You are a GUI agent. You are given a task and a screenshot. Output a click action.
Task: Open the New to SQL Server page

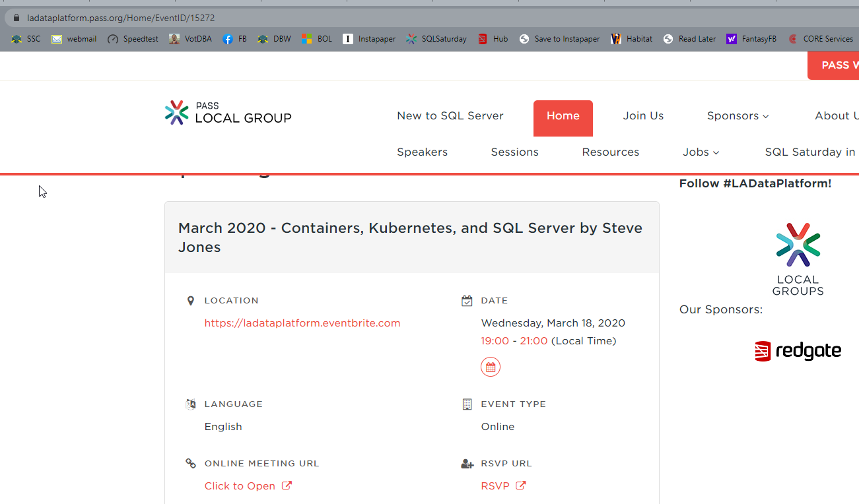click(450, 116)
